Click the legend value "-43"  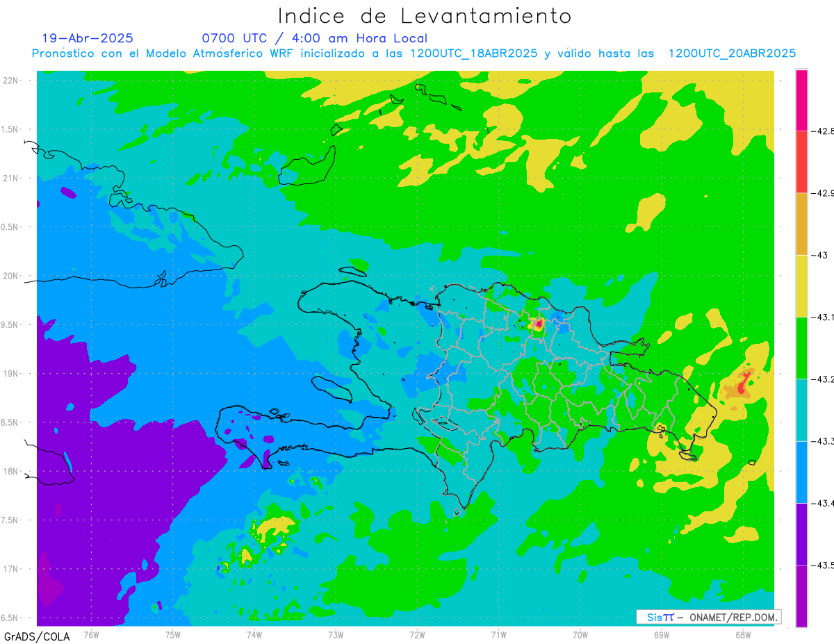819,255
